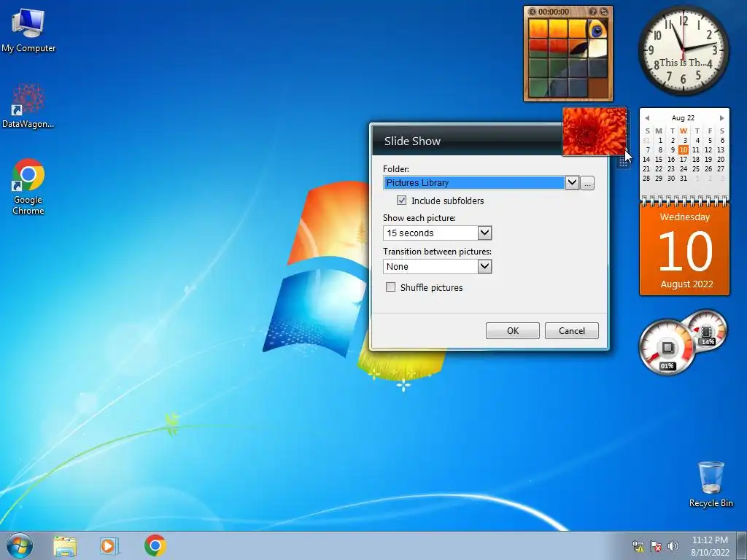
Task: Open the Recycle Bin
Action: point(711,484)
